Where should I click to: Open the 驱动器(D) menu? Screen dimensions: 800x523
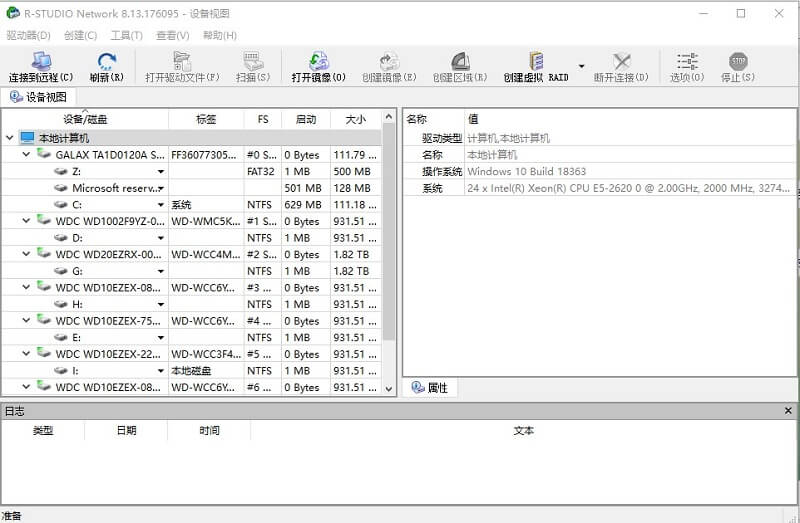pos(28,35)
